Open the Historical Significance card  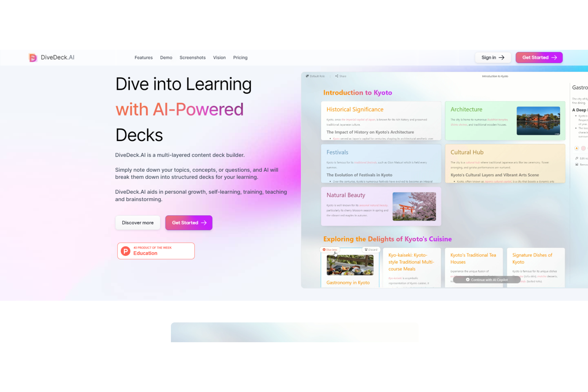click(381, 121)
